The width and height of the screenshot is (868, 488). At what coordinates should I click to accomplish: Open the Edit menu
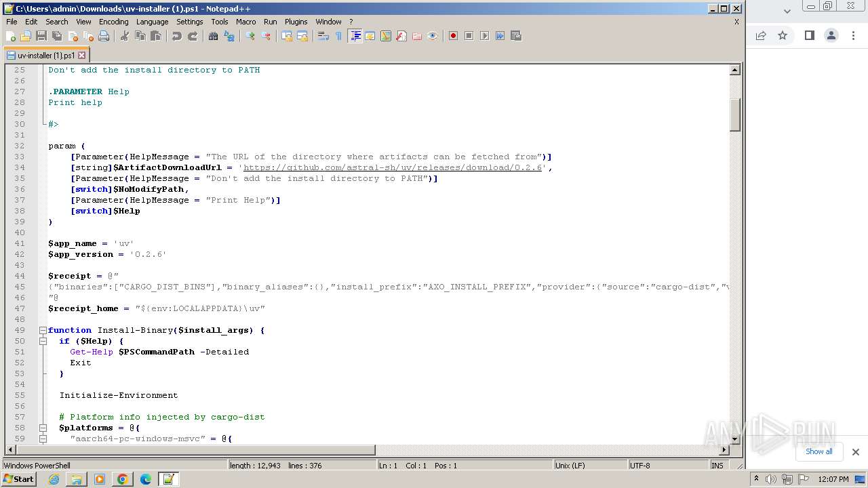(x=31, y=22)
